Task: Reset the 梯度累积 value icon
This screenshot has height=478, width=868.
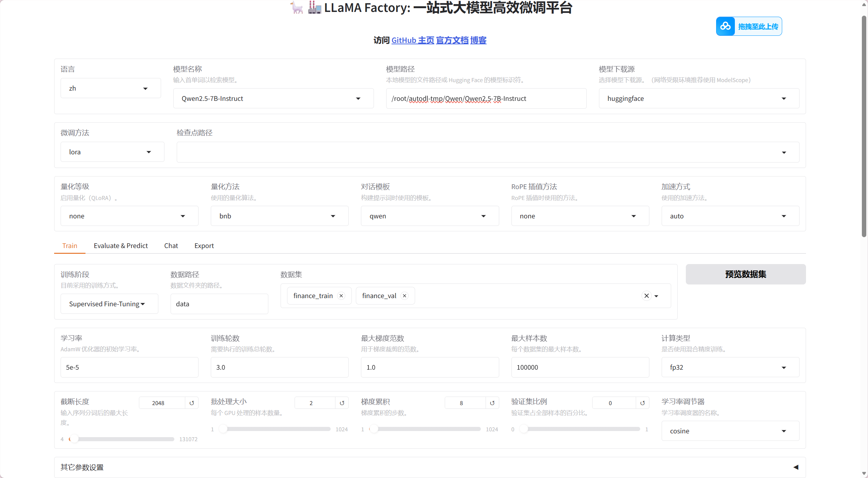Action: (x=492, y=403)
